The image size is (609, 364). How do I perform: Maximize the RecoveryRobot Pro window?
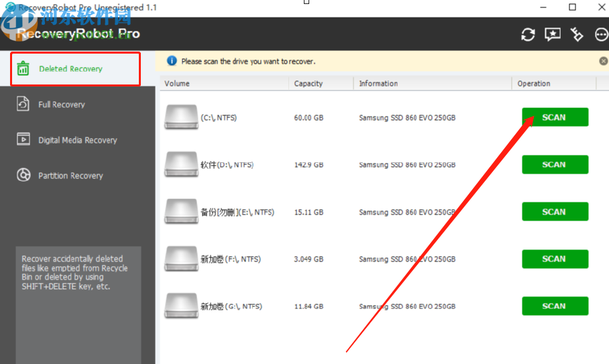tap(573, 7)
